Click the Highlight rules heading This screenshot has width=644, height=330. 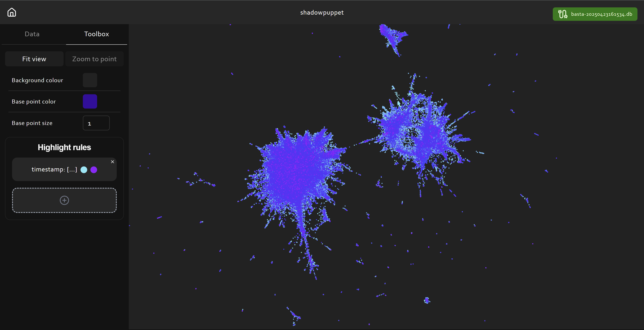tap(64, 147)
